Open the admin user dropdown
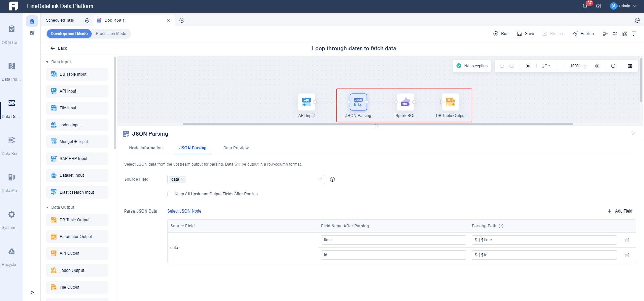This screenshot has height=301, width=644. (x=623, y=6)
